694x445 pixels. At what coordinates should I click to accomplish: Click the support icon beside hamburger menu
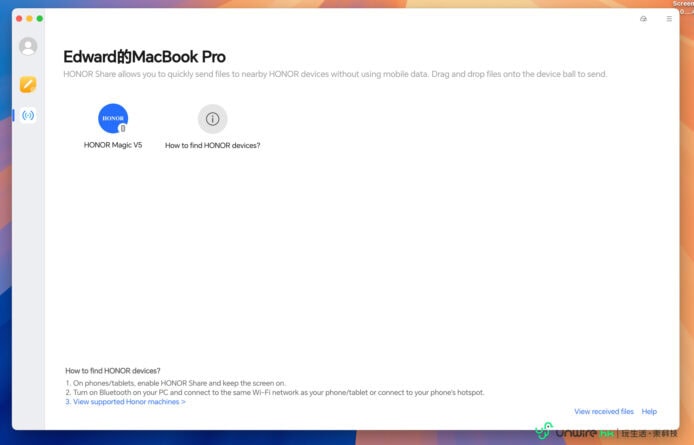tap(643, 19)
